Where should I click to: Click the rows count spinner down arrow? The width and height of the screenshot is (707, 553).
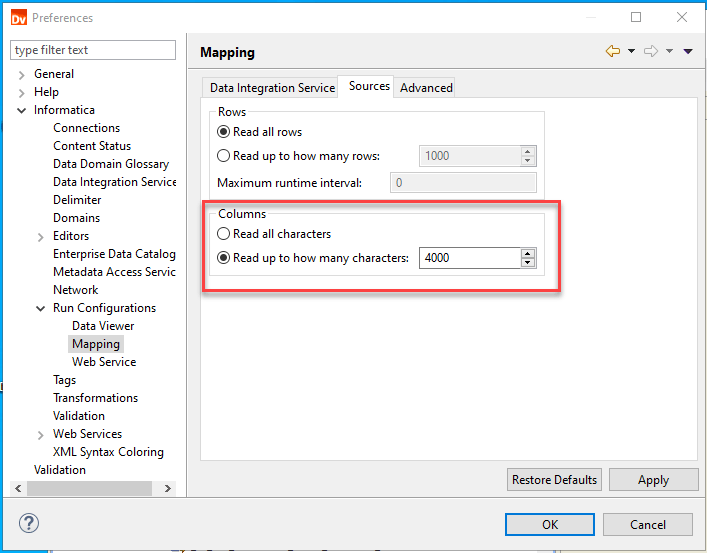[528, 161]
